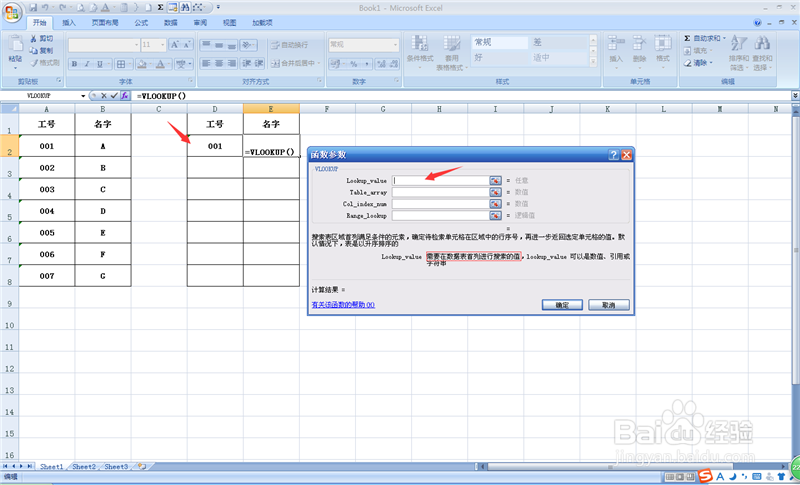Click the Format Painter (格式刷) button
This screenshot has height=485, width=800.
tap(44, 63)
